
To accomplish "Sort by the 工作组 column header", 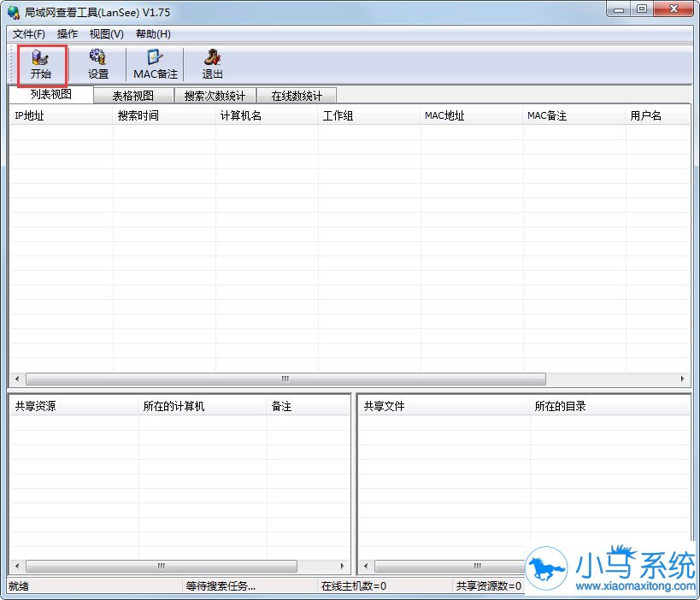I will [369, 115].
